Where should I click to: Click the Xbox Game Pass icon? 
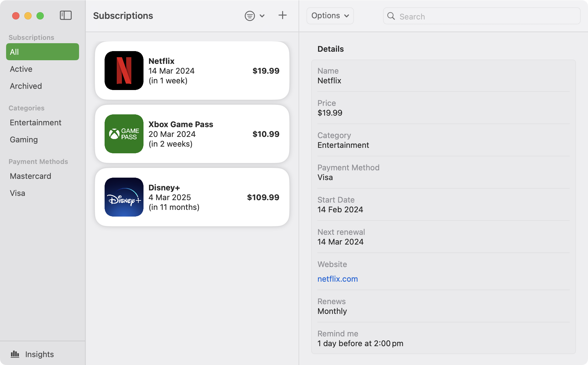pyautogui.click(x=124, y=134)
